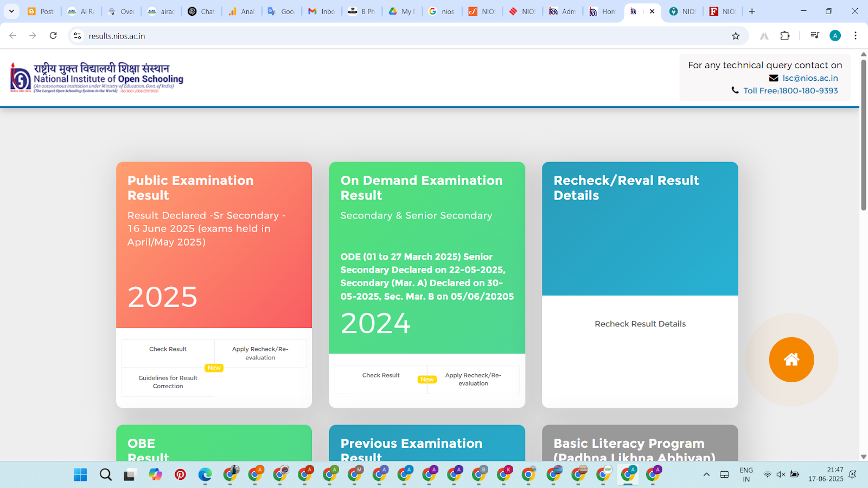
Task: View site information icon in address bar
Action: click(78, 36)
